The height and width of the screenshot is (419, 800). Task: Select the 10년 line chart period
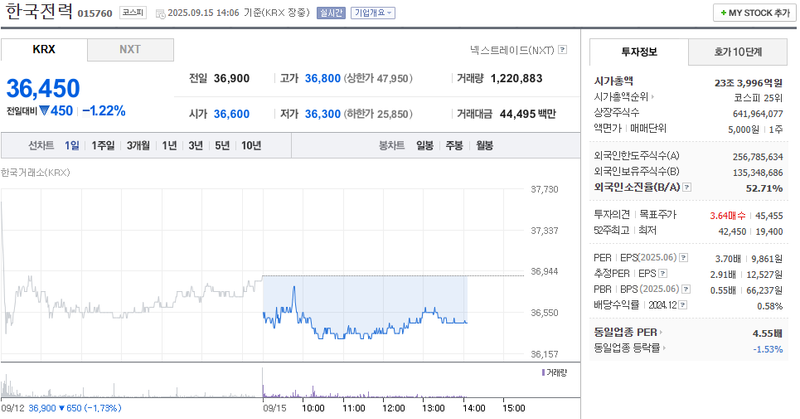(x=251, y=145)
